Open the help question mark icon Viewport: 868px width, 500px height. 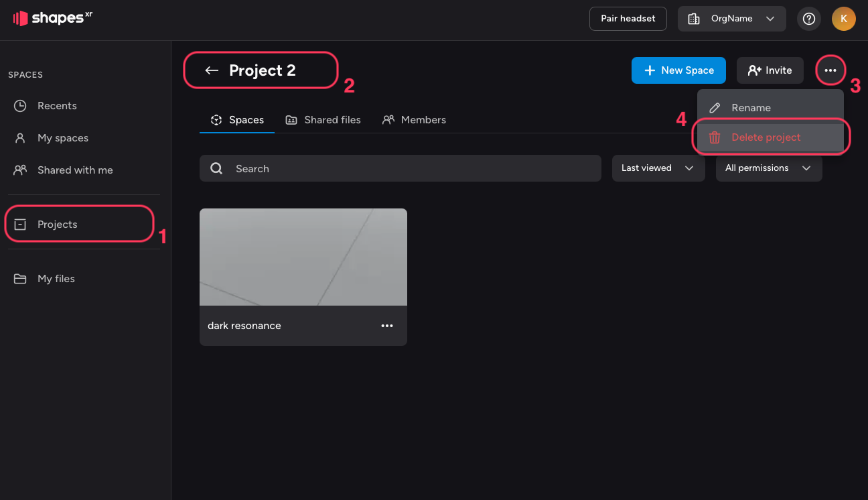click(x=809, y=19)
